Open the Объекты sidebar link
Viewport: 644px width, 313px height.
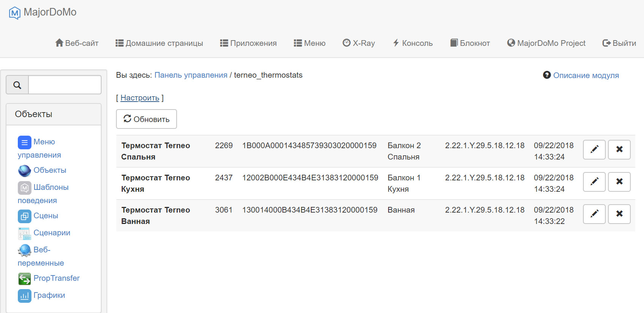click(x=50, y=170)
